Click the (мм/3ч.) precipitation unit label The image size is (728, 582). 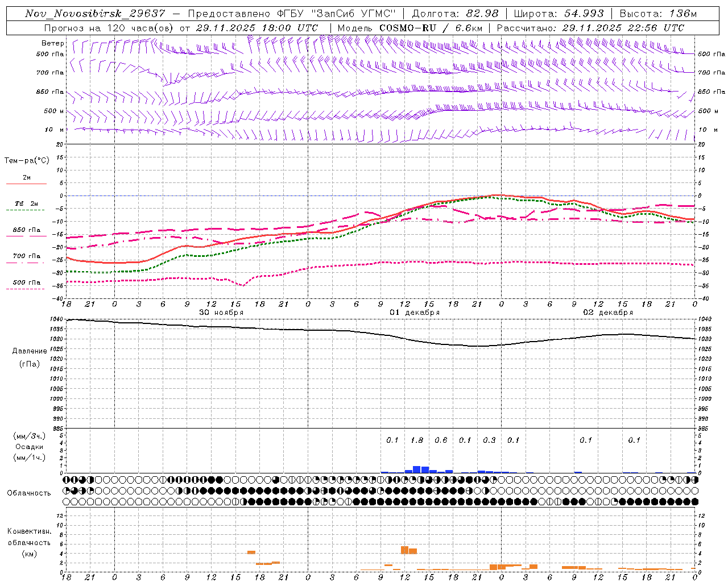coord(29,436)
